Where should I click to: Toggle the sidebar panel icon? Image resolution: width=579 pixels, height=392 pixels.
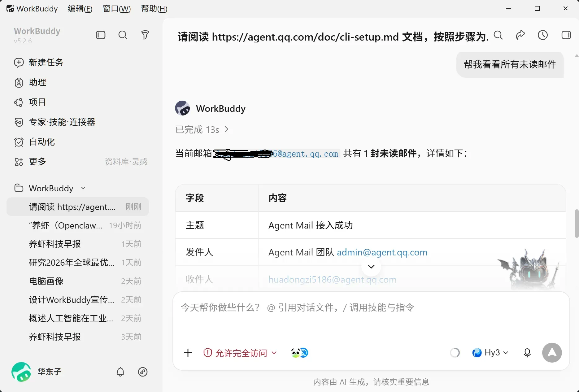(x=101, y=35)
